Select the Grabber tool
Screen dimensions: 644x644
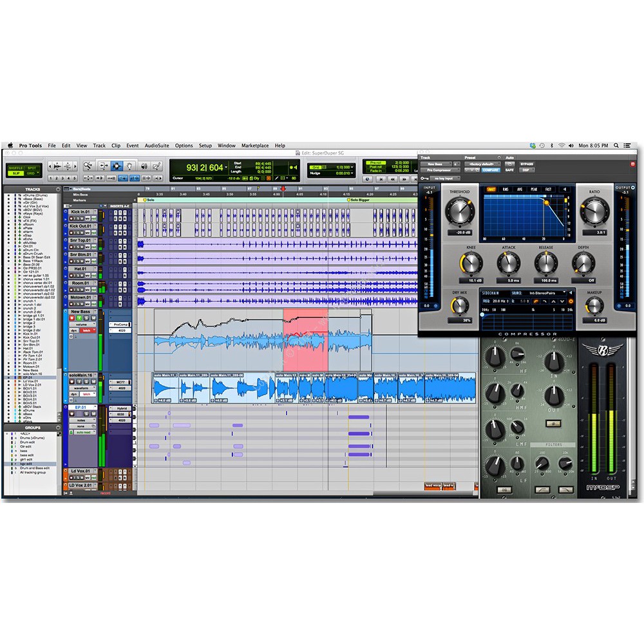(x=130, y=165)
